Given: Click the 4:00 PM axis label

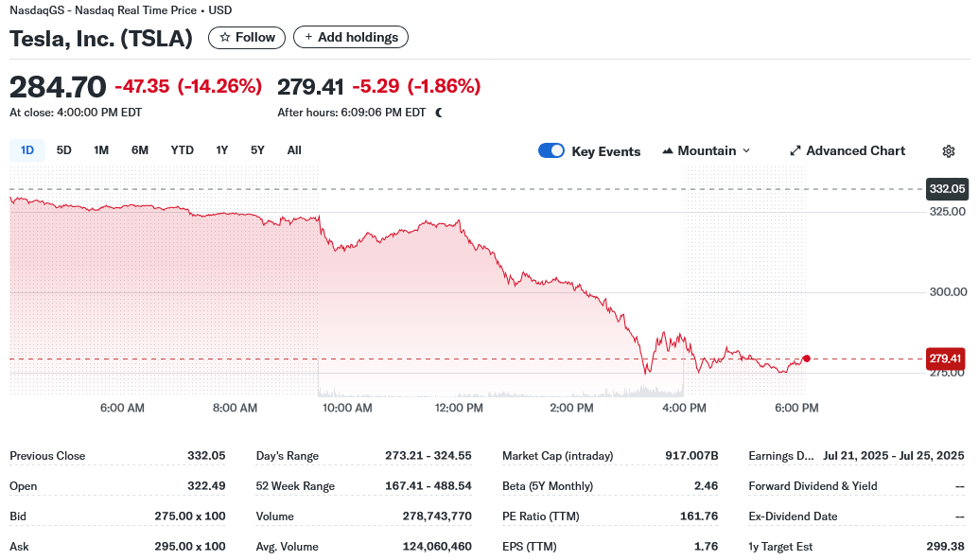Looking at the screenshot, I should [x=684, y=408].
